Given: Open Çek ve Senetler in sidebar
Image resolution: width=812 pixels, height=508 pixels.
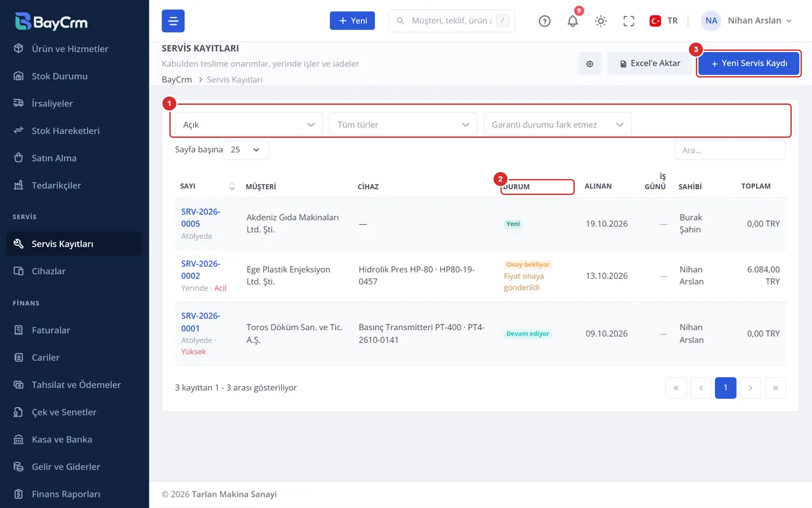Looking at the screenshot, I should coord(74,412).
